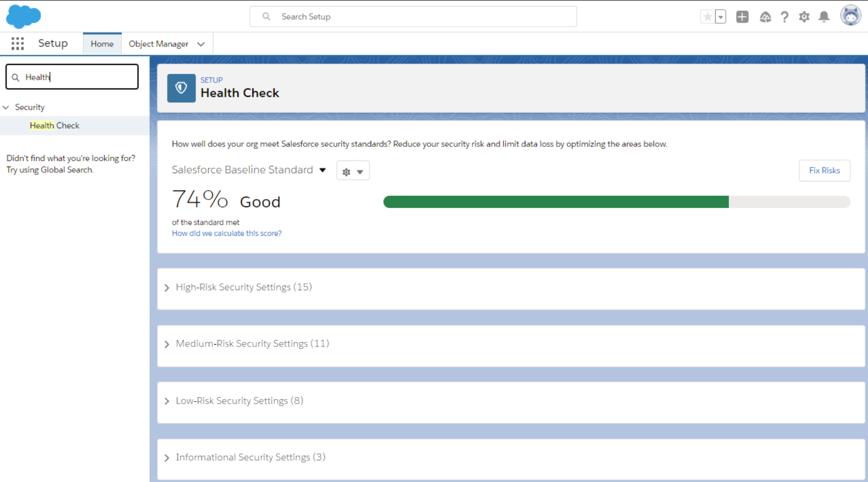Click the Setup app name text
Image resolution: width=868 pixels, height=482 pixels.
click(53, 44)
